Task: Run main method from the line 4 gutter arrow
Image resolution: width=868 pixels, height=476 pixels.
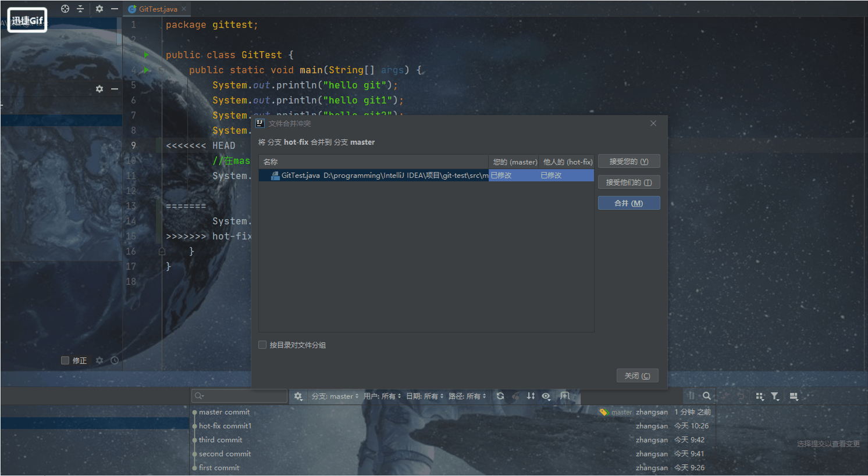Action: (x=147, y=70)
